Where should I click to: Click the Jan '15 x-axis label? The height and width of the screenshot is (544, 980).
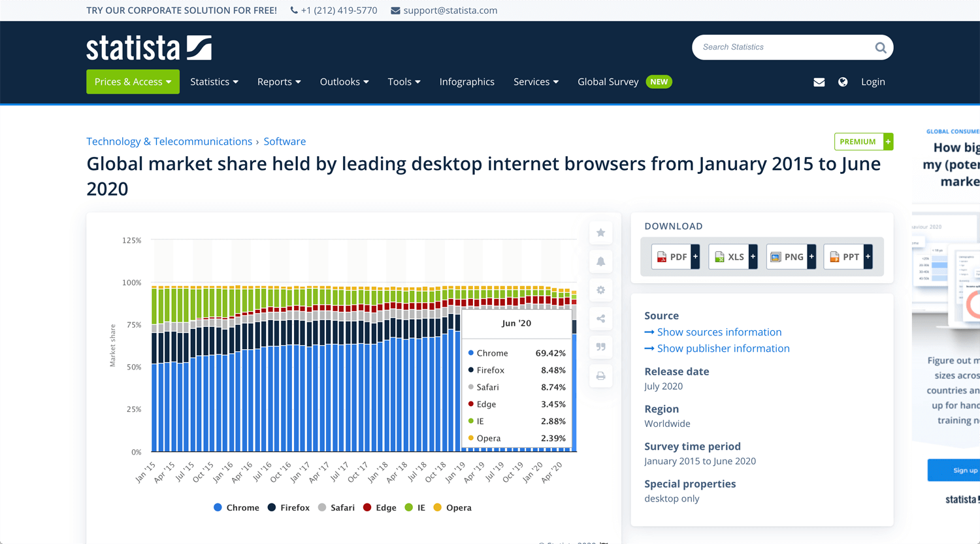click(x=146, y=472)
